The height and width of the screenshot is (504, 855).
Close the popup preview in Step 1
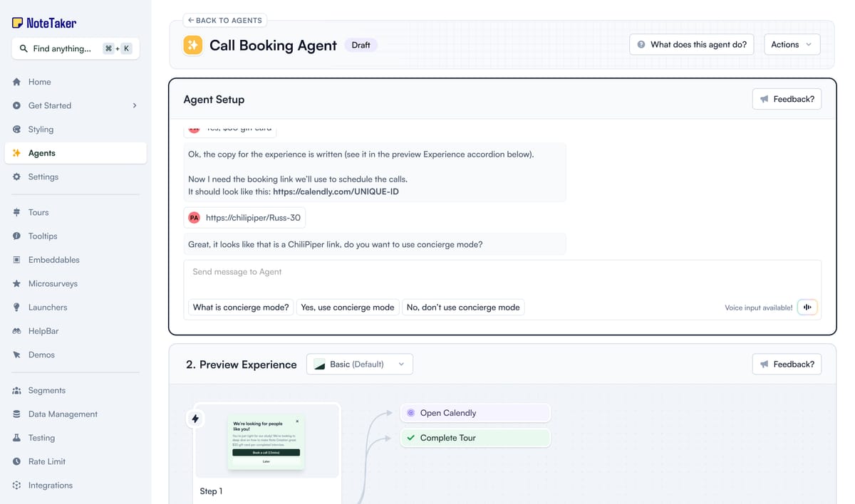[x=297, y=421]
